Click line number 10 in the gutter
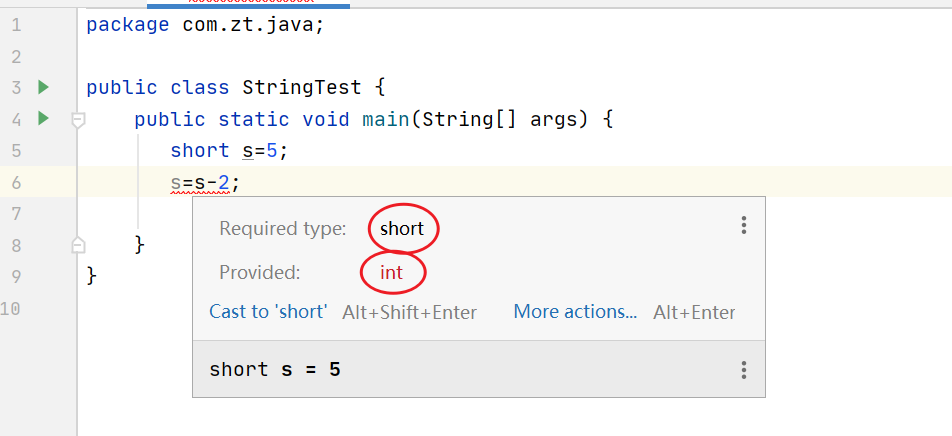The width and height of the screenshot is (952, 436). tap(11, 307)
